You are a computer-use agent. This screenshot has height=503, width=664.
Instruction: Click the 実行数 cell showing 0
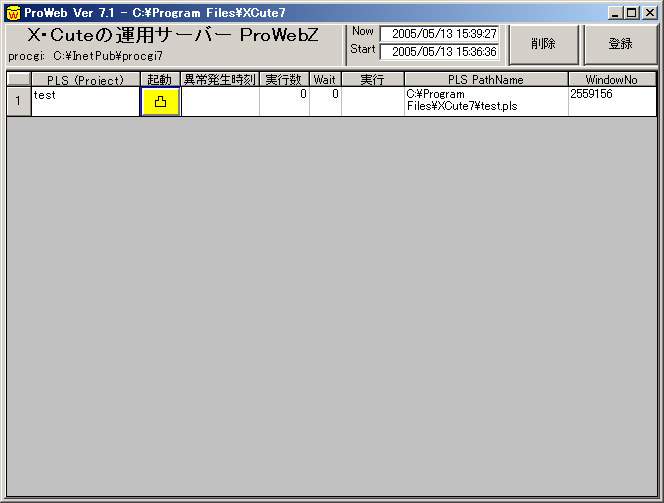click(x=284, y=101)
